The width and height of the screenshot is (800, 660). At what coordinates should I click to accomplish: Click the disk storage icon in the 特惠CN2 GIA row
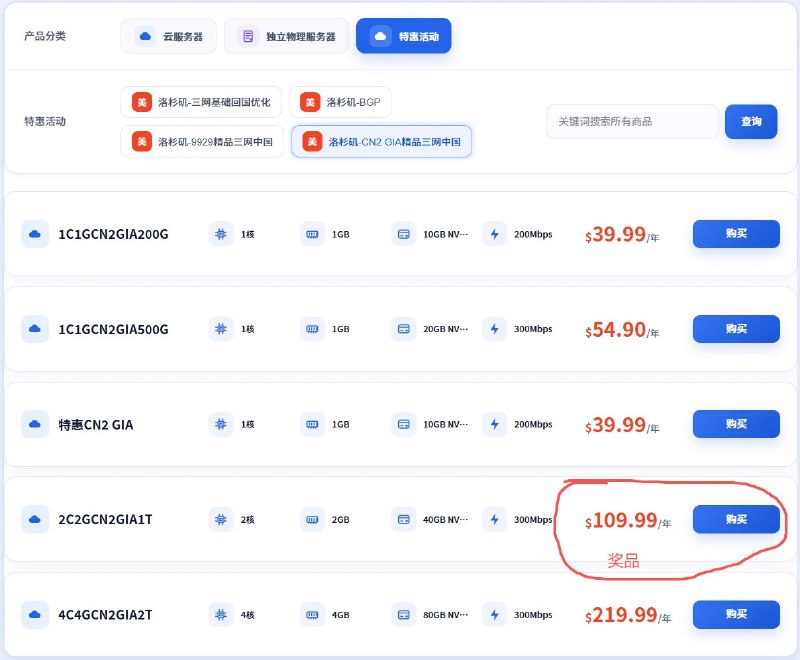404,424
